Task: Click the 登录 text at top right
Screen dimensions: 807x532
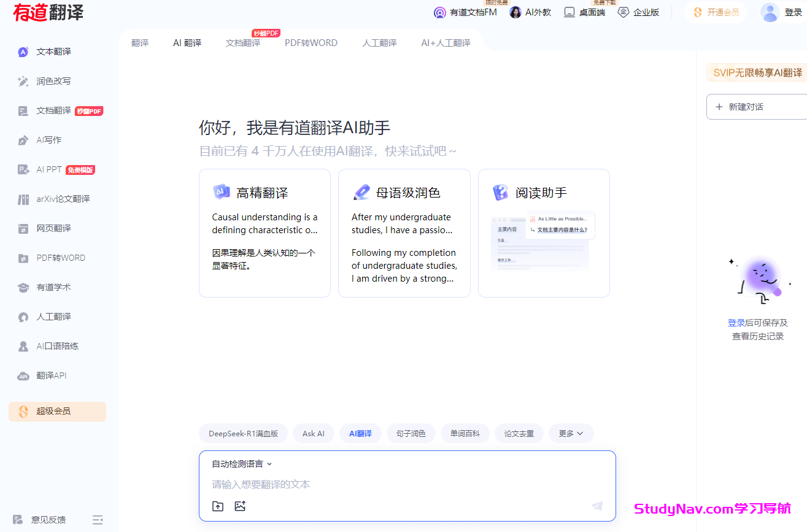Action: click(x=793, y=12)
